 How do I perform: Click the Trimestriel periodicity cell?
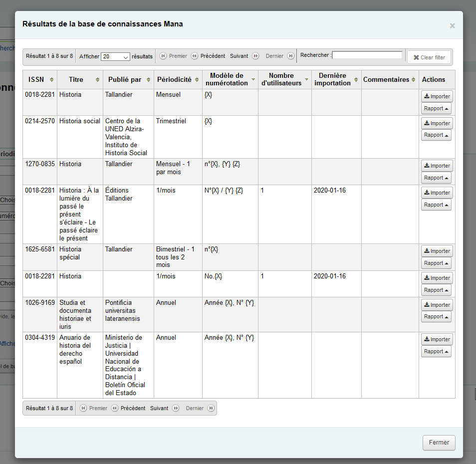(178, 137)
